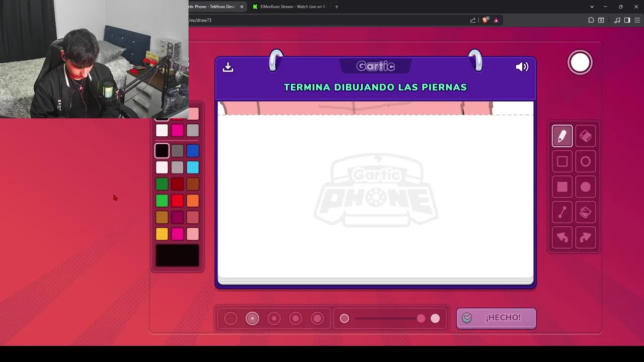
Task: Undo the last stroke
Action: pyautogui.click(x=562, y=237)
